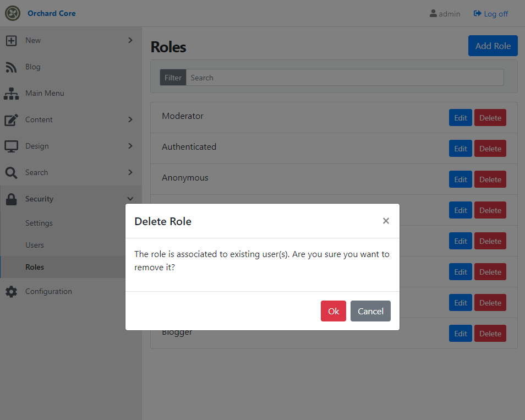Select the Main Menu sitemap icon
Image resolution: width=525 pixels, height=420 pixels.
click(x=11, y=94)
